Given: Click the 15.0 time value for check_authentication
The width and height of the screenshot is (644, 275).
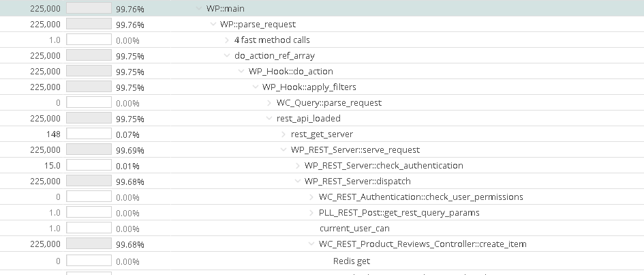Looking at the screenshot, I should [52, 166].
